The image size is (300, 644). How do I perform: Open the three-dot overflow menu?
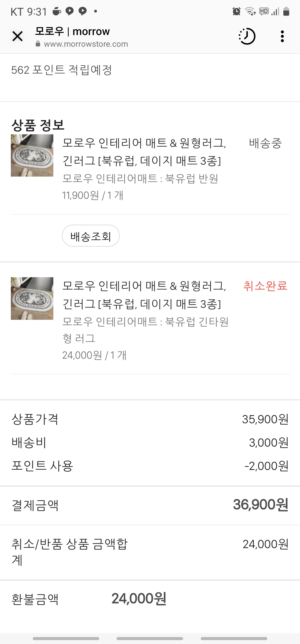(282, 36)
